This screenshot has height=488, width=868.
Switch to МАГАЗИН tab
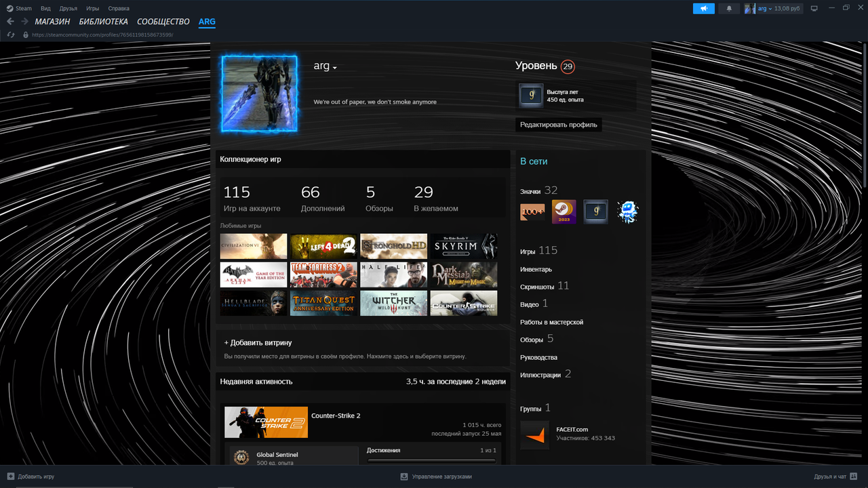[52, 22]
